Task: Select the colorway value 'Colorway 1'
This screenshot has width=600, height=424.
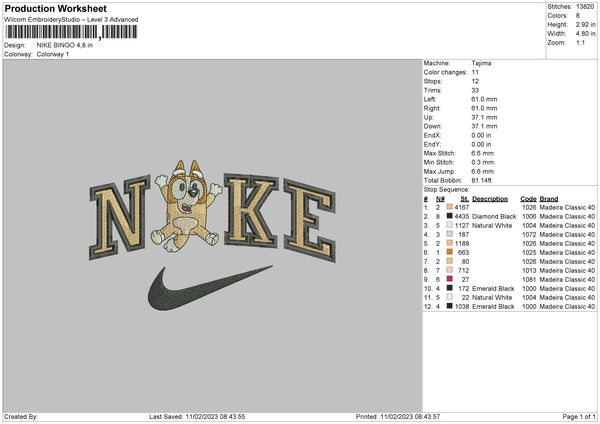Action: 53,54
